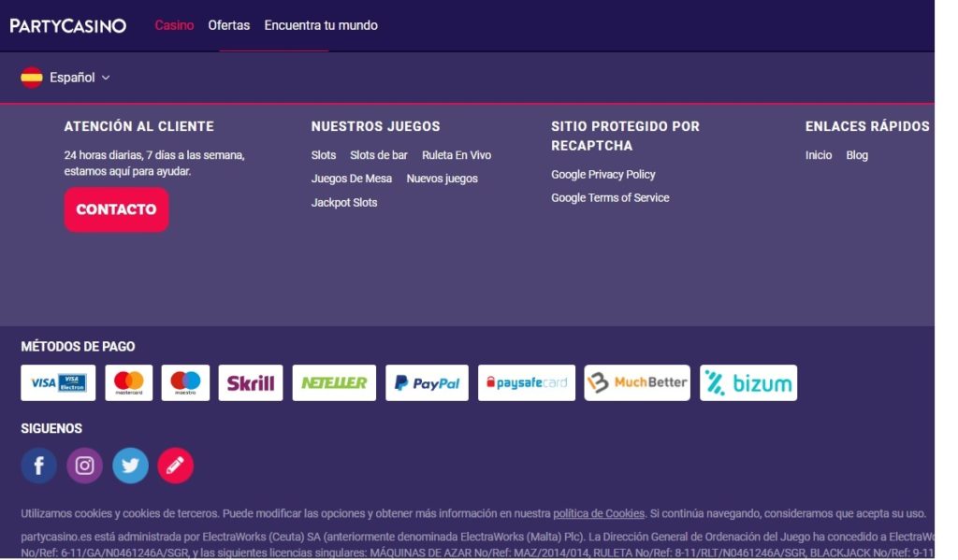Click the Mastercard payment icon
This screenshot has width=958, height=560.
click(129, 383)
